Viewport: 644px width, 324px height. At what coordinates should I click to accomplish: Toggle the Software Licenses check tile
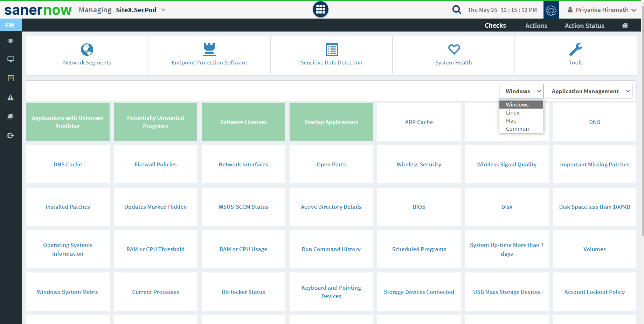pos(243,122)
